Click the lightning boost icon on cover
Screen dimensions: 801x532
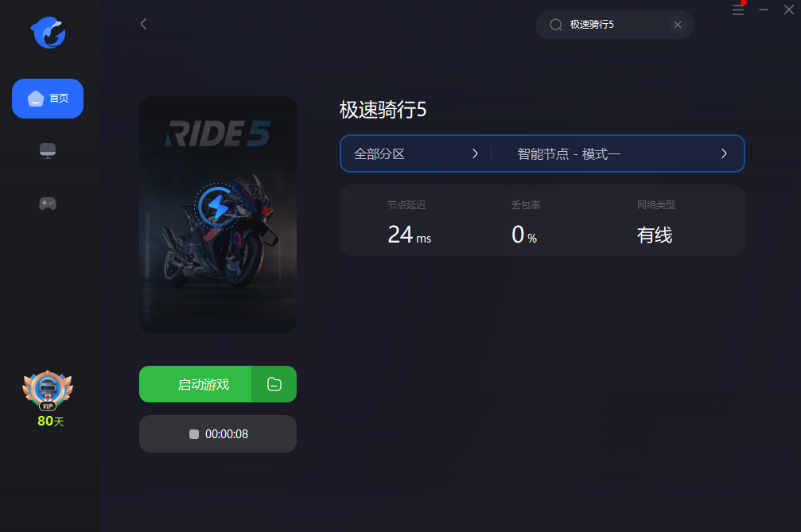click(x=218, y=206)
